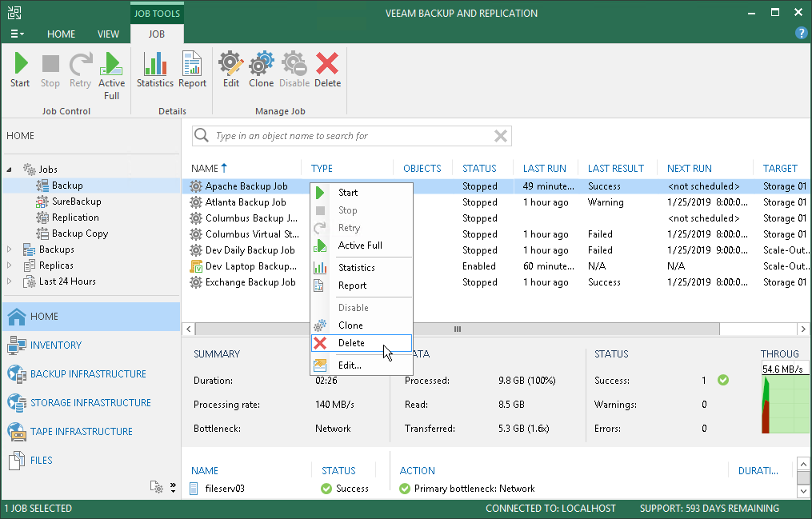Select Backup Copy in the tree

tap(80, 234)
